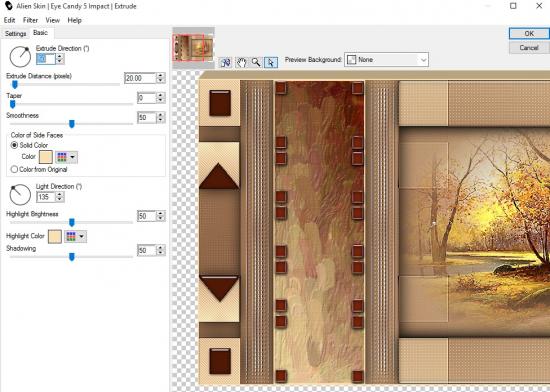
Task: Select the Hand pan tool
Action: click(241, 62)
